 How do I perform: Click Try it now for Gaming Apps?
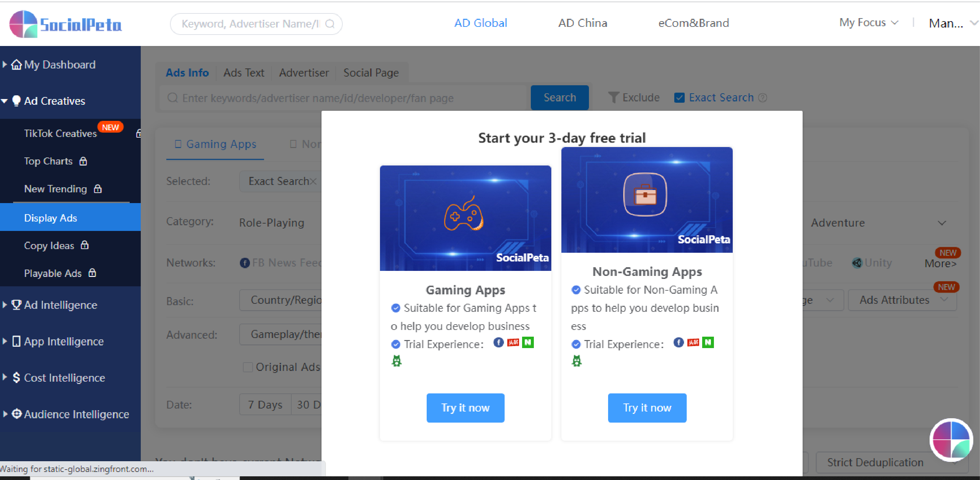(465, 408)
